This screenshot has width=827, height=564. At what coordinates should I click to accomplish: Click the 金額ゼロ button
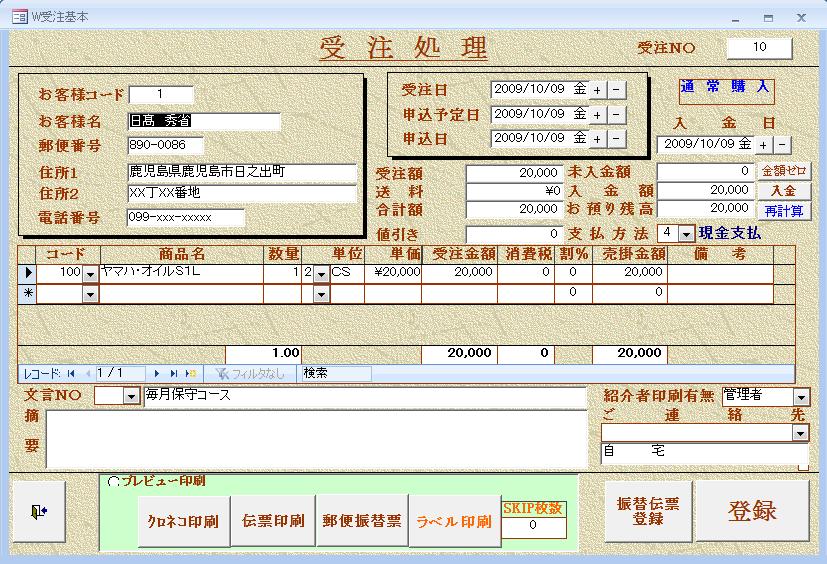tap(784, 171)
